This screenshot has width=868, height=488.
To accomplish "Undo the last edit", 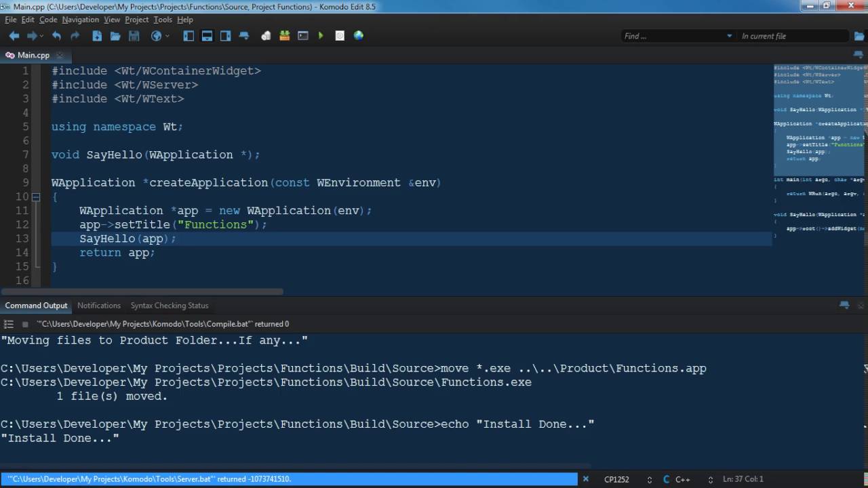I will (x=57, y=36).
